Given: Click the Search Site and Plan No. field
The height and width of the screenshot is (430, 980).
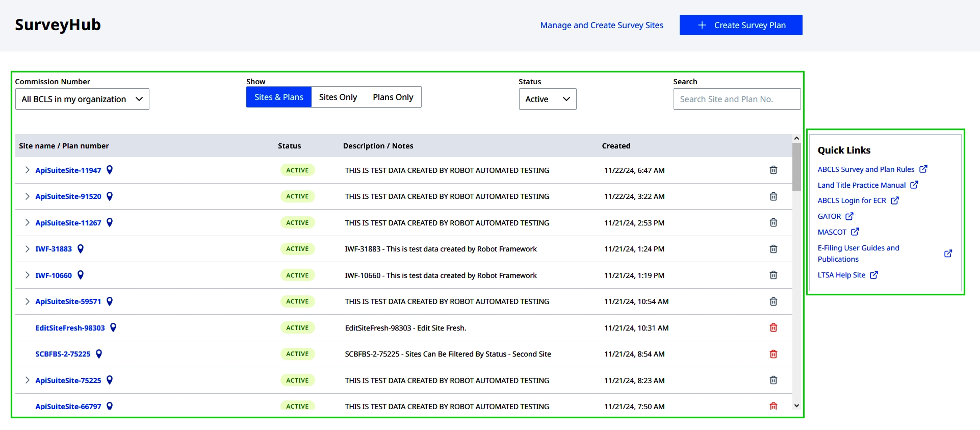Looking at the screenshot, I should coord(737,99).
